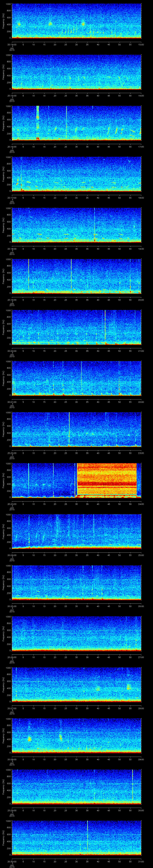Screen dimensions: 153x868
Task: Click the wide vertical burst in the 20:16:00 spectrogram
Action: pyautogui.click(x=38, y=122)
